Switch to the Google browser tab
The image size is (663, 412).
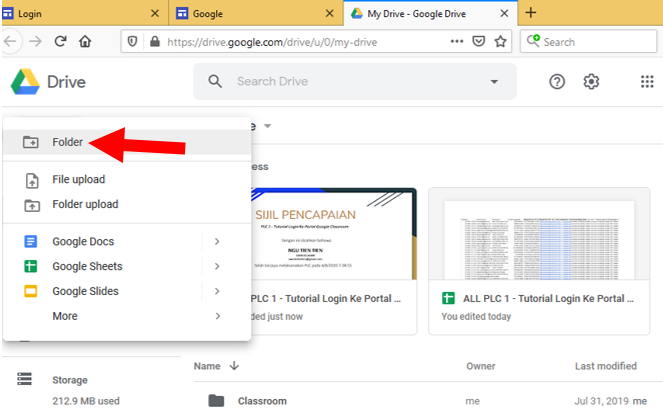coord(256,13)
